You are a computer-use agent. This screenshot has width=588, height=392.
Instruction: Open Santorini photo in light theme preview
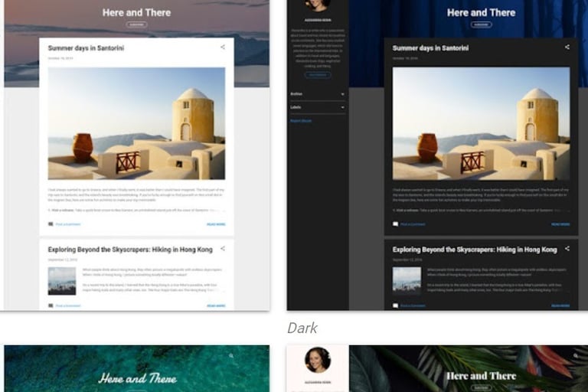[136, 123]
